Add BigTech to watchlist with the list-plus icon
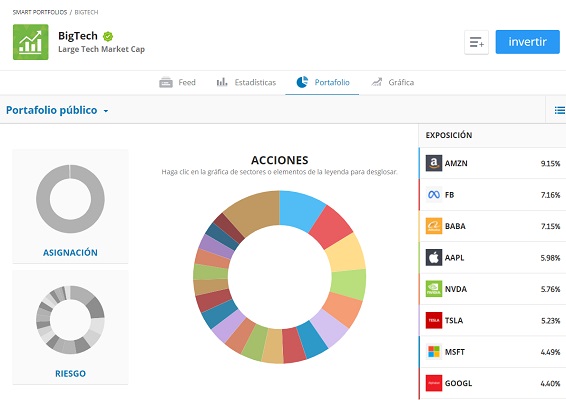Viewport: 566px width, 400px height. tap(476, 42)
